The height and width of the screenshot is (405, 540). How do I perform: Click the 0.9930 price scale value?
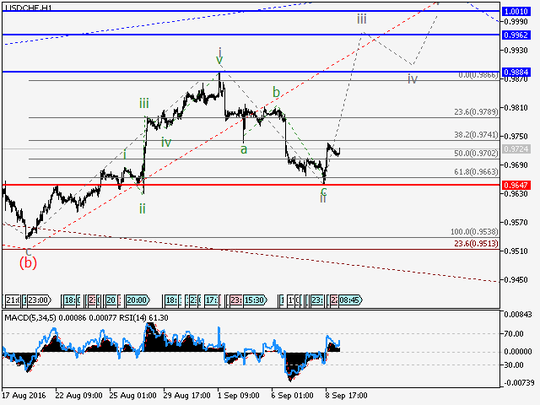coord(516,50)
